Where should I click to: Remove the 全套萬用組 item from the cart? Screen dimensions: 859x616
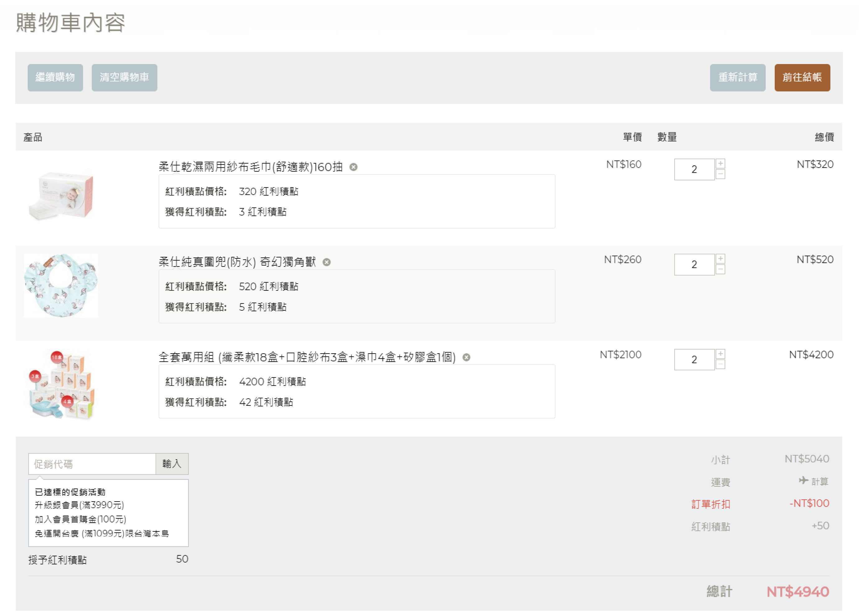point(466,357)
